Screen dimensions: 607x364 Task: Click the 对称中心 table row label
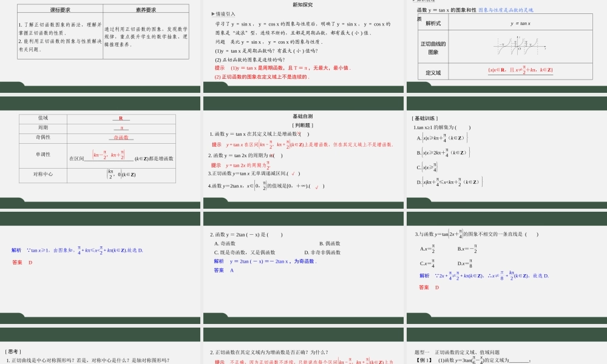tap(44, 174)
